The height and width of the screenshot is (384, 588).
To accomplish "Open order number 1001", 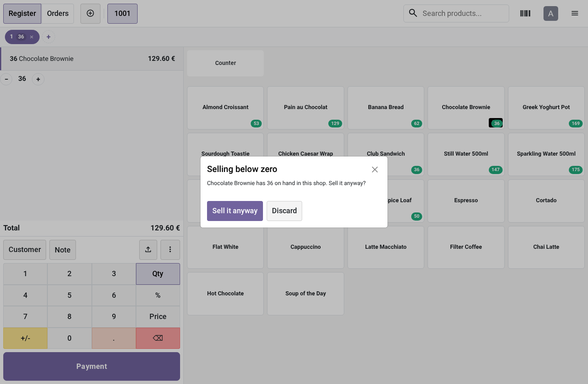I will click(122, 13).
